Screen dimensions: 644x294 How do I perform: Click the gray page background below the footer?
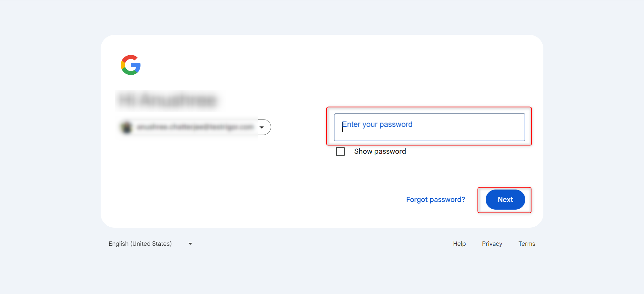322,275
